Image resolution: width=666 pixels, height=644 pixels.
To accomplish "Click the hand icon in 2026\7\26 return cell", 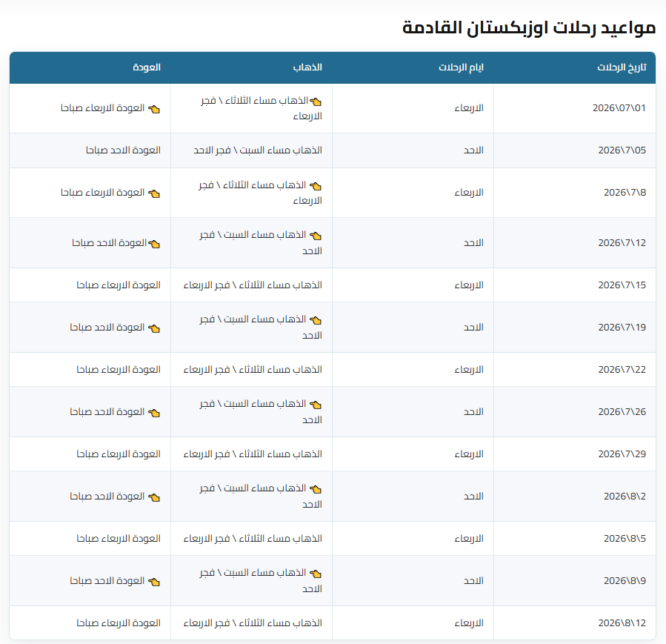I will coord(154,413).
